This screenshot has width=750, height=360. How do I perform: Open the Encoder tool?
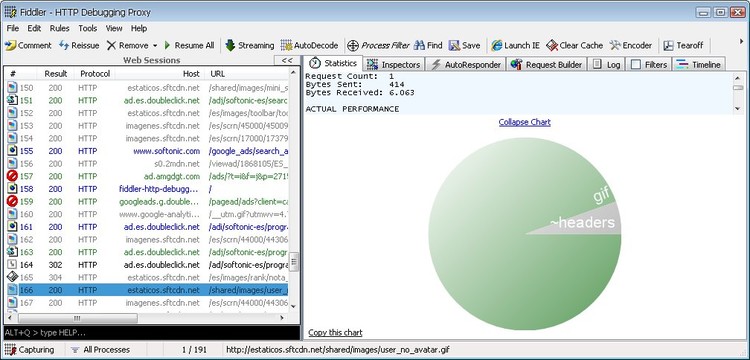(615, 45)
